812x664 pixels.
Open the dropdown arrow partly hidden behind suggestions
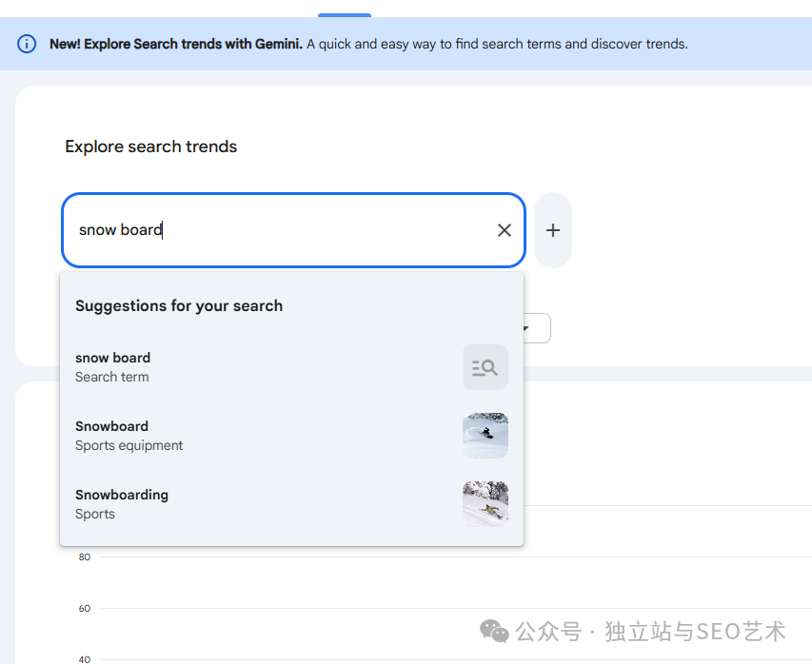click(526, 329)
